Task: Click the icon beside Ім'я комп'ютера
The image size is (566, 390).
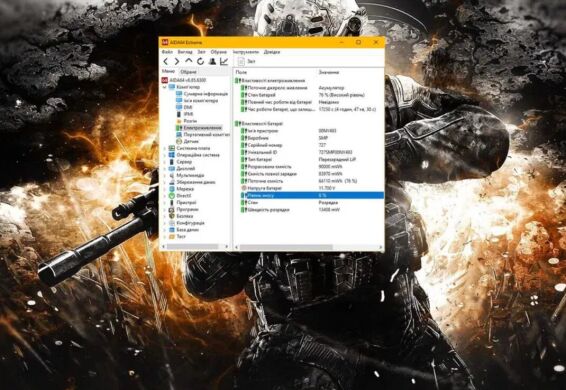Action: coord(179,101)
